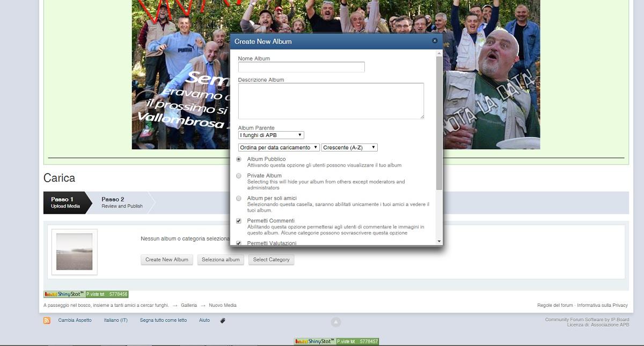Uncheck the Permetti Commenti checkbox
The image size is (644, 346).
point(239,221)
